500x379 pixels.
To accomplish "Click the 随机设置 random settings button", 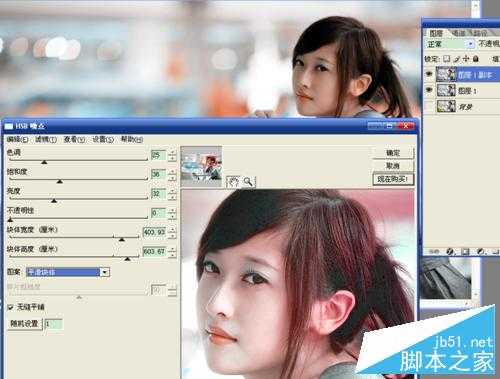I will tap(25, 323).
